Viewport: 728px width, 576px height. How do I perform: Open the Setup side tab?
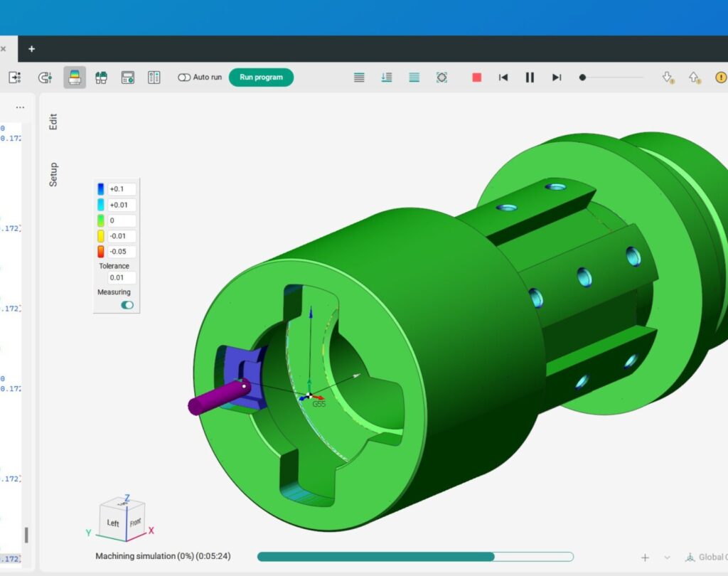click(x=53, y=175)
